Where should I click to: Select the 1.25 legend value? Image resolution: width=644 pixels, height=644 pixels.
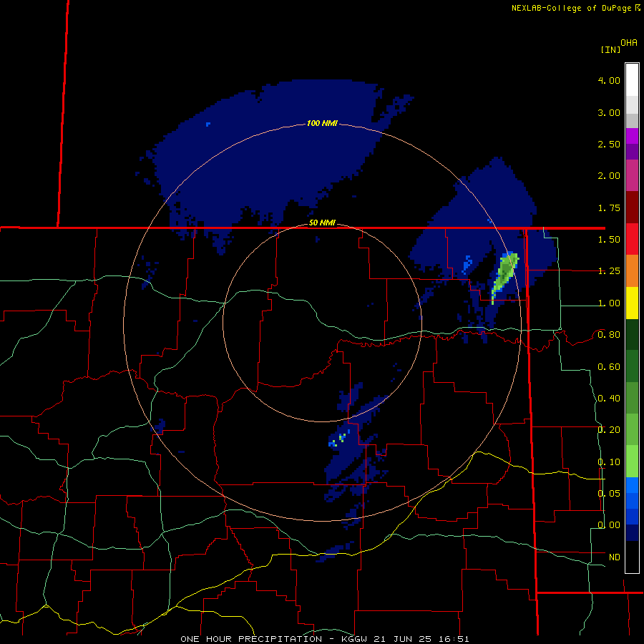coord(609,271)
